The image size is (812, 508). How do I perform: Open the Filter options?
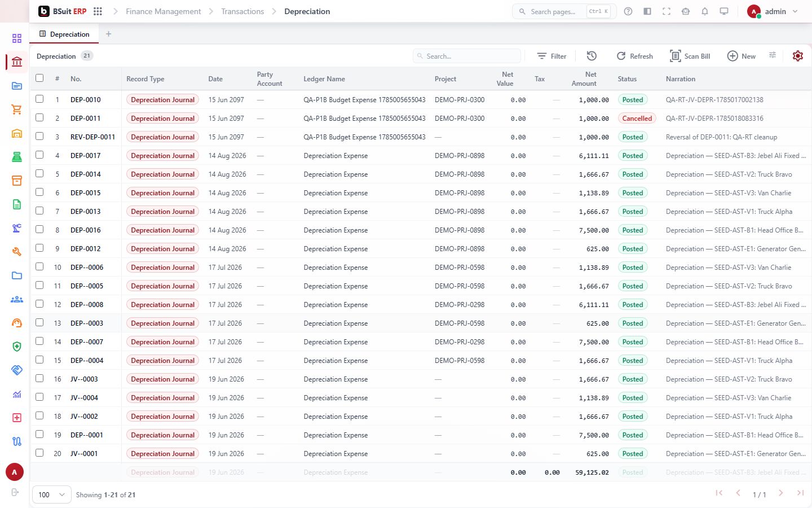coord(551,56)
